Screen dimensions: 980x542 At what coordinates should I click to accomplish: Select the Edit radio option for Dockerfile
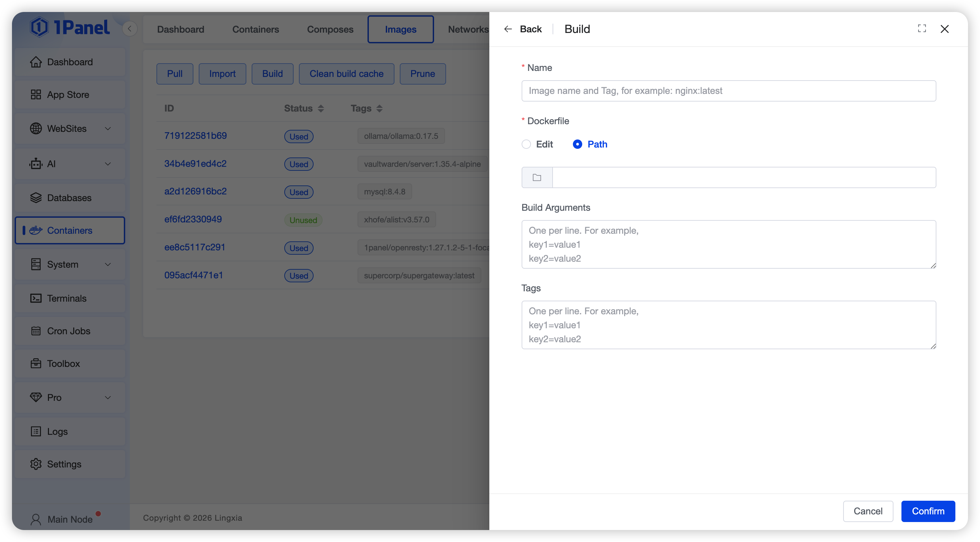(527, 144)
